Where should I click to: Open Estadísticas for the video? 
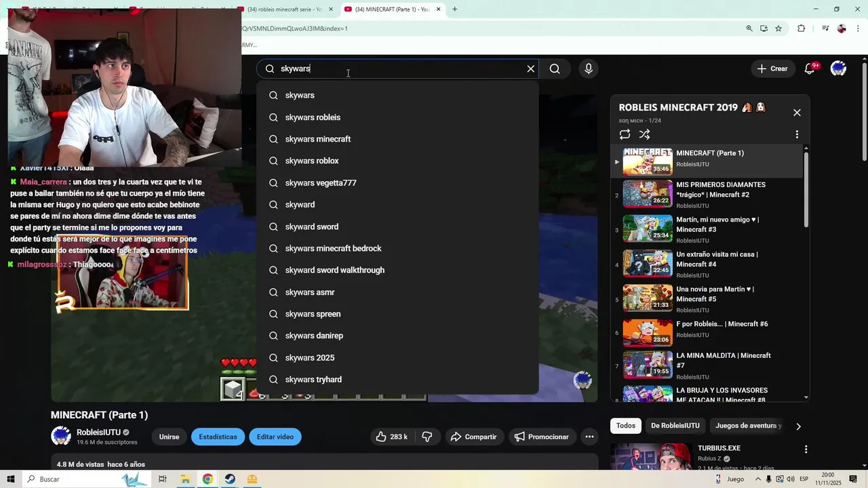tap(218, 437)
